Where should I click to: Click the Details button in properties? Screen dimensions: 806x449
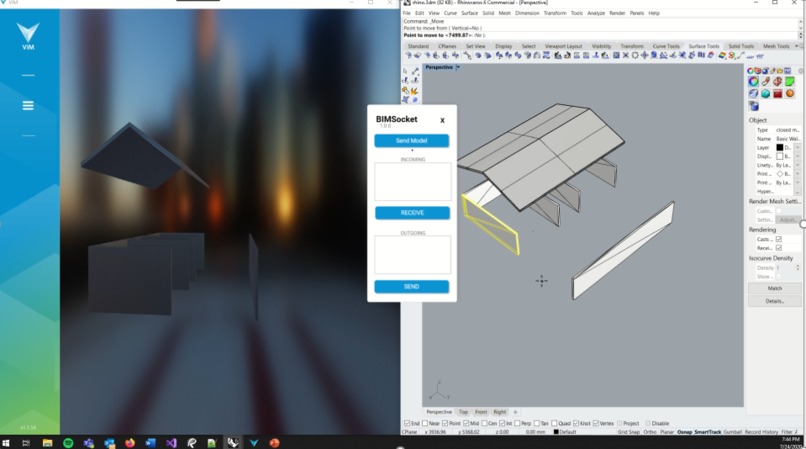click(x=774, y=301)
